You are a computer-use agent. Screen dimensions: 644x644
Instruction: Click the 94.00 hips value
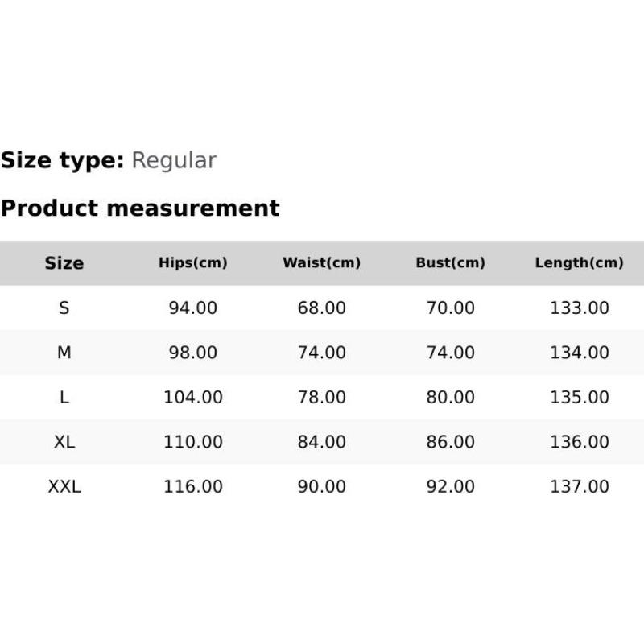(x=193, y=308)
